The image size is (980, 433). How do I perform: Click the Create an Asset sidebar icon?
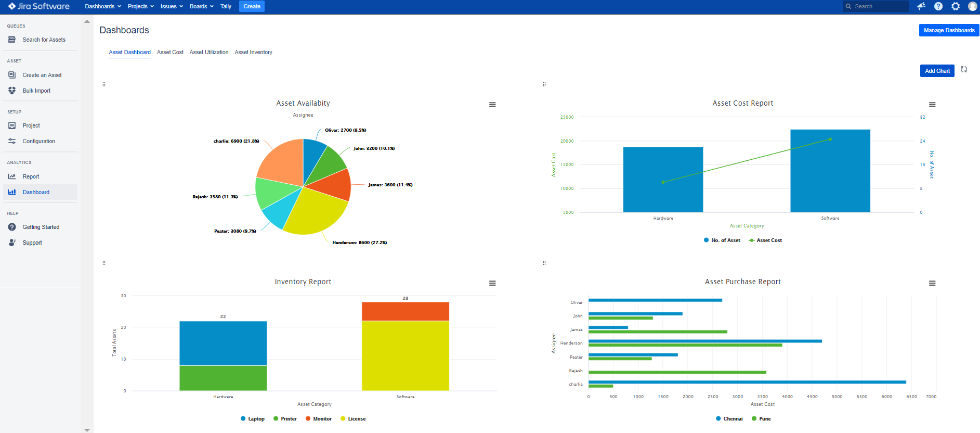12,75
